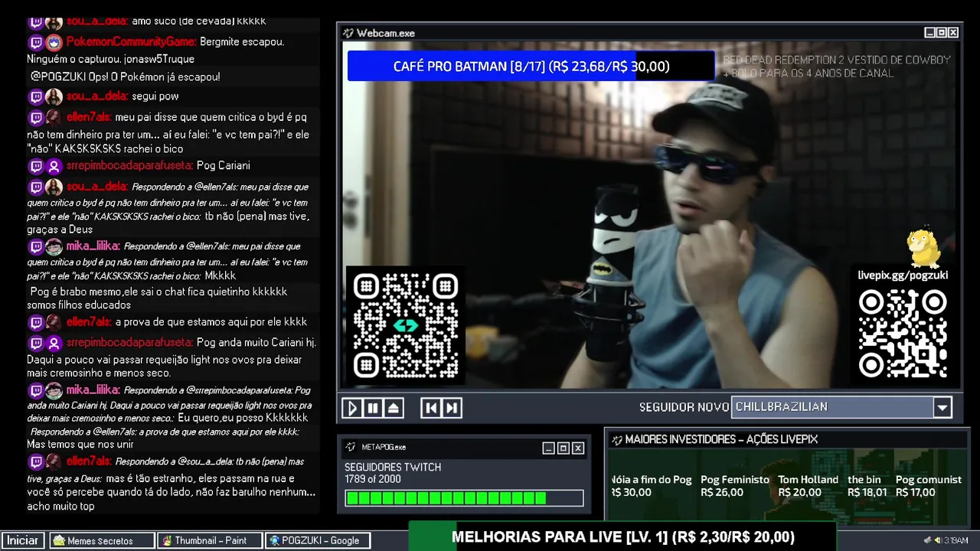980x551 pixels.
Task: Click username sou_a_dela on 'segui pow'
Action: tap(96, 96)
